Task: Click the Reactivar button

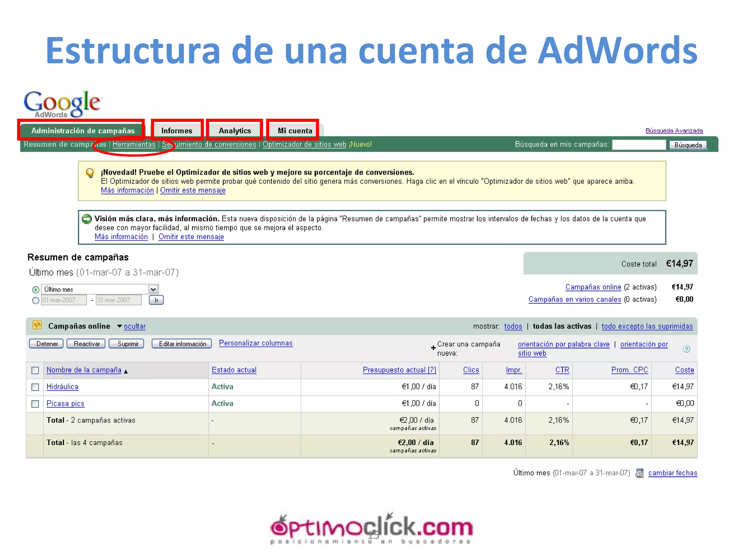Action: [86, 344]
